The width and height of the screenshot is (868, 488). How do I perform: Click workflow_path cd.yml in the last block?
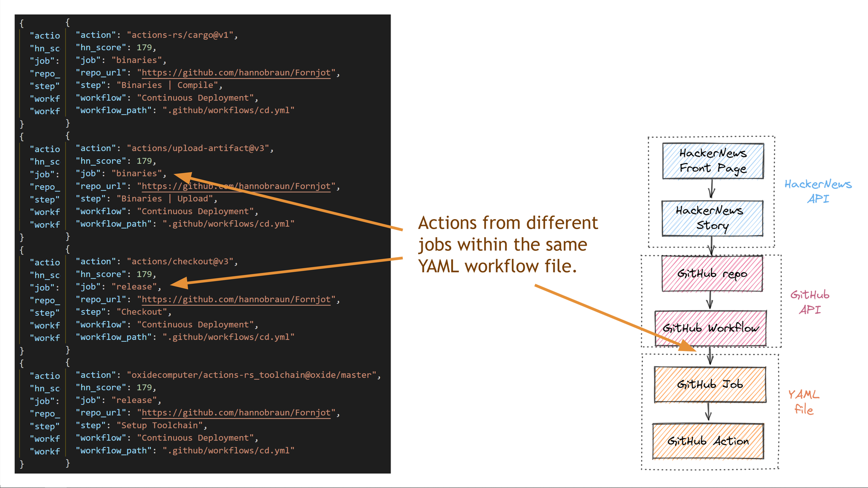185,450
